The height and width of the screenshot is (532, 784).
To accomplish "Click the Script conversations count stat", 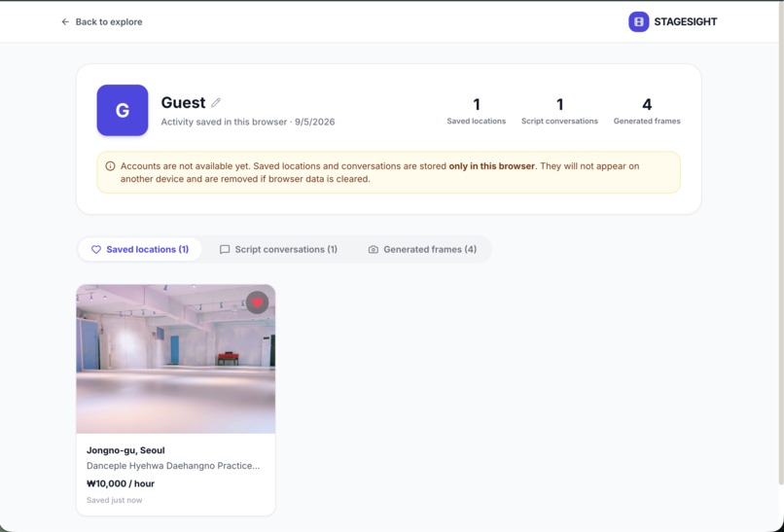I will point(559,111).
